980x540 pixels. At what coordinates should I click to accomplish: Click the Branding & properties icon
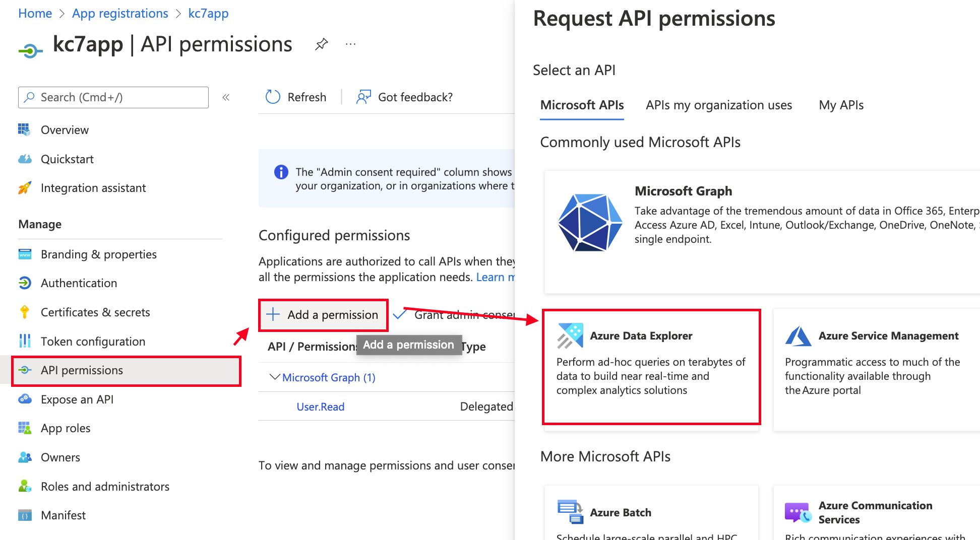[x=25, y=254]
